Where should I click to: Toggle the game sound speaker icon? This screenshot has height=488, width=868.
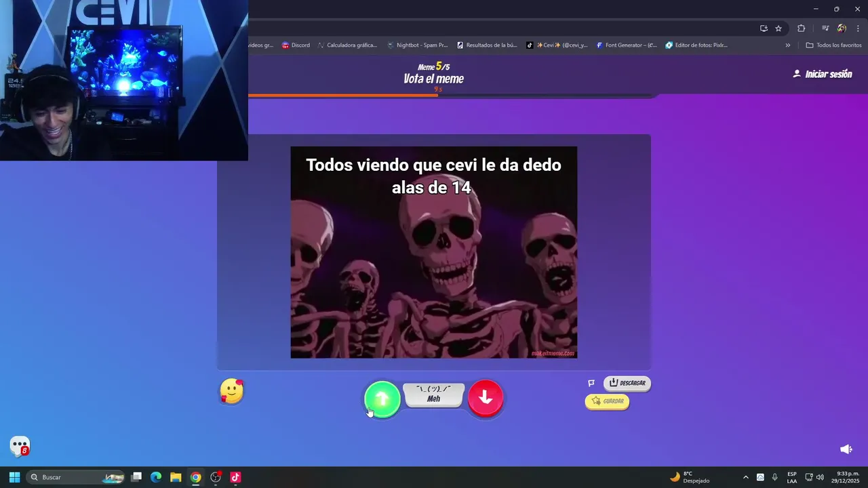(x=846, y=449)
